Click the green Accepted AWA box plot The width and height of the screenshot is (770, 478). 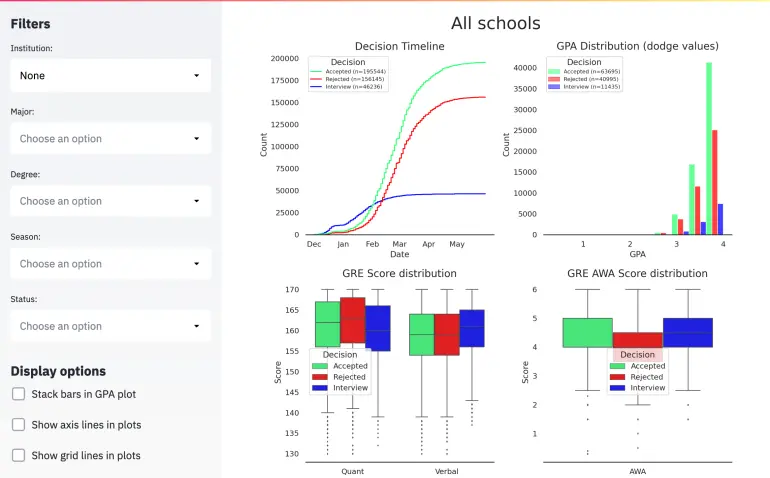click(x=587, y=333)
